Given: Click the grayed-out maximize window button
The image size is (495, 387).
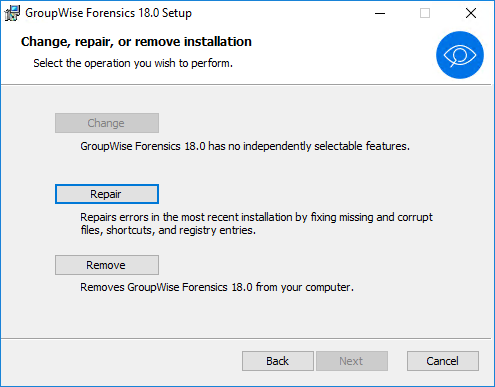Looking at the screenshot, I should (x=425, y=13).
